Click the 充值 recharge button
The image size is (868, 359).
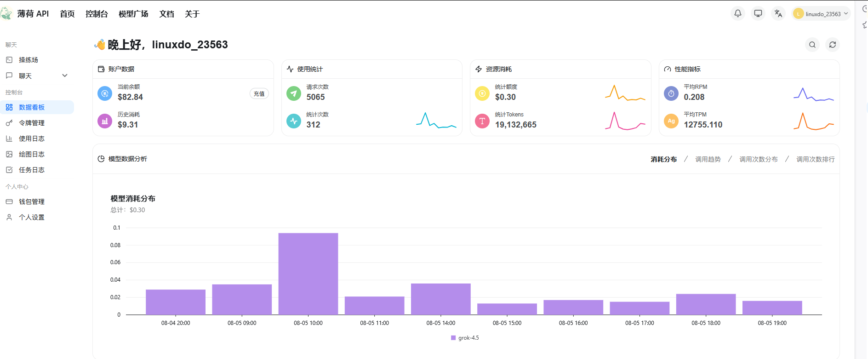259,93
